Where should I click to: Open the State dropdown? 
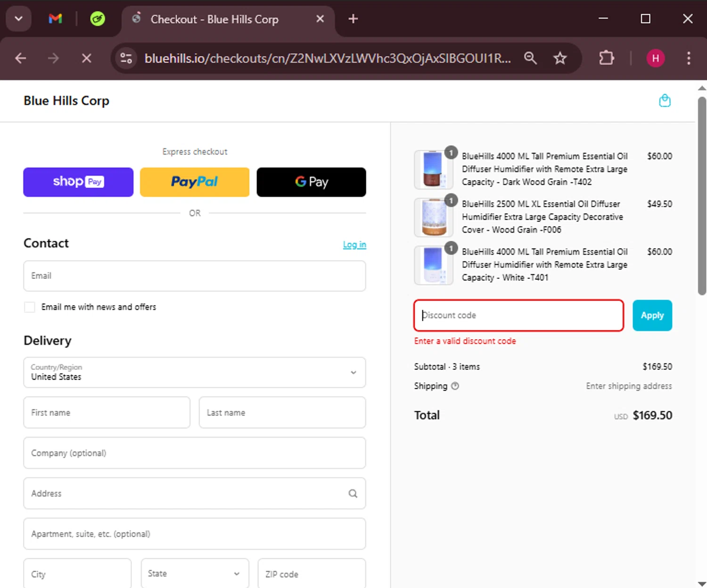[195, 573]
